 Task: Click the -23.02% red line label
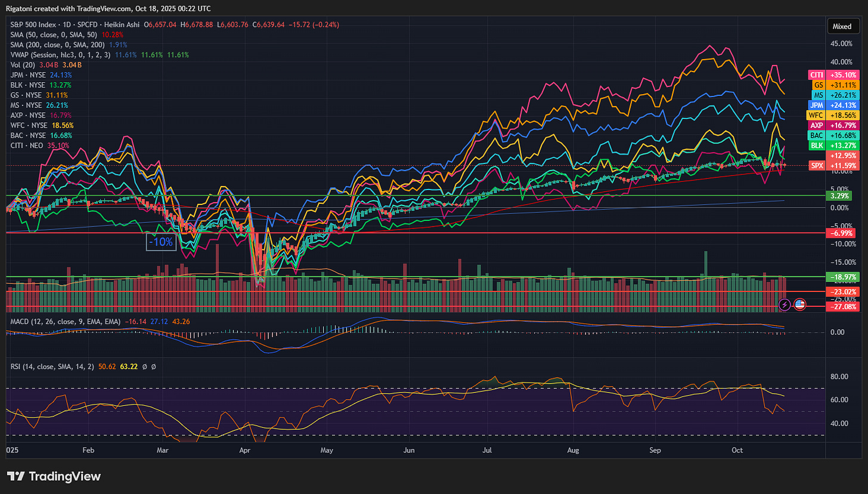click(x=841, y=291)
